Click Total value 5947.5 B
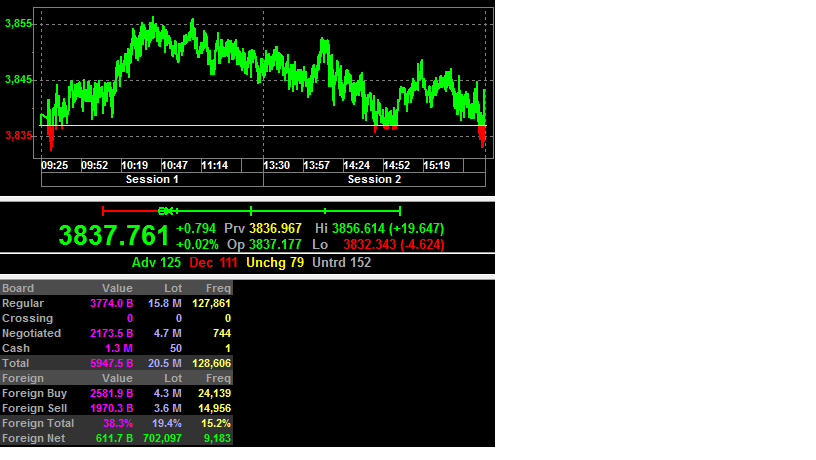Viewport: 816px width, 460px height. tap(111, 363)
